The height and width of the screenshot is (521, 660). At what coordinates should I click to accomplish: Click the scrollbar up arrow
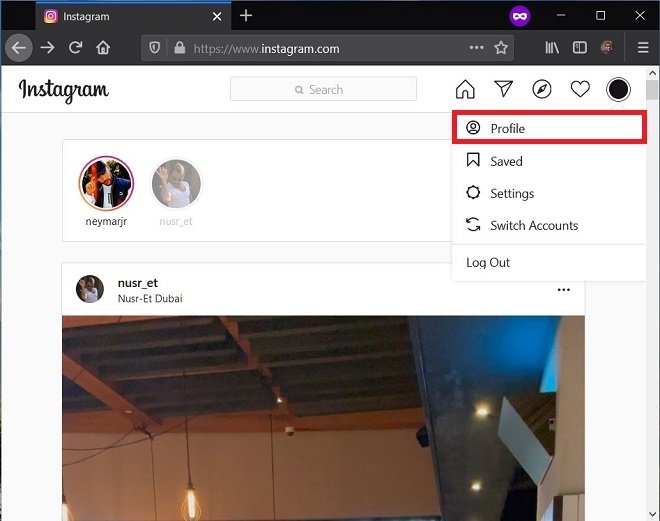click(652, 73)
